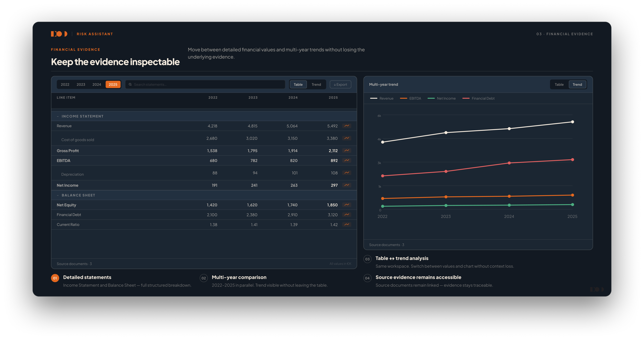
Task: Switch to Table view in statements panel
Action: tap(298, 85)
